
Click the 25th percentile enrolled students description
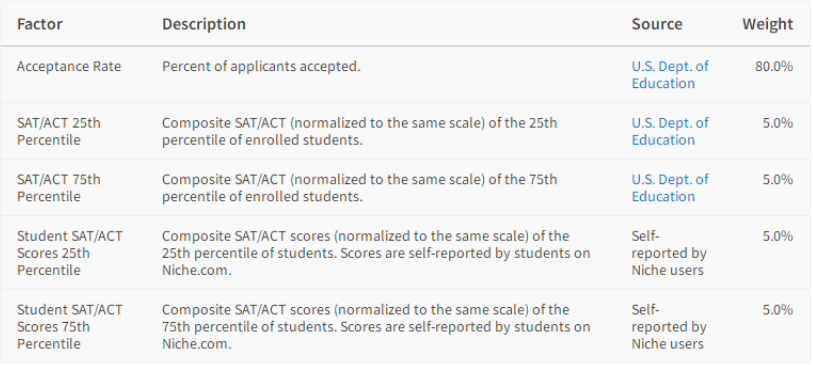[x=359, y=131]
